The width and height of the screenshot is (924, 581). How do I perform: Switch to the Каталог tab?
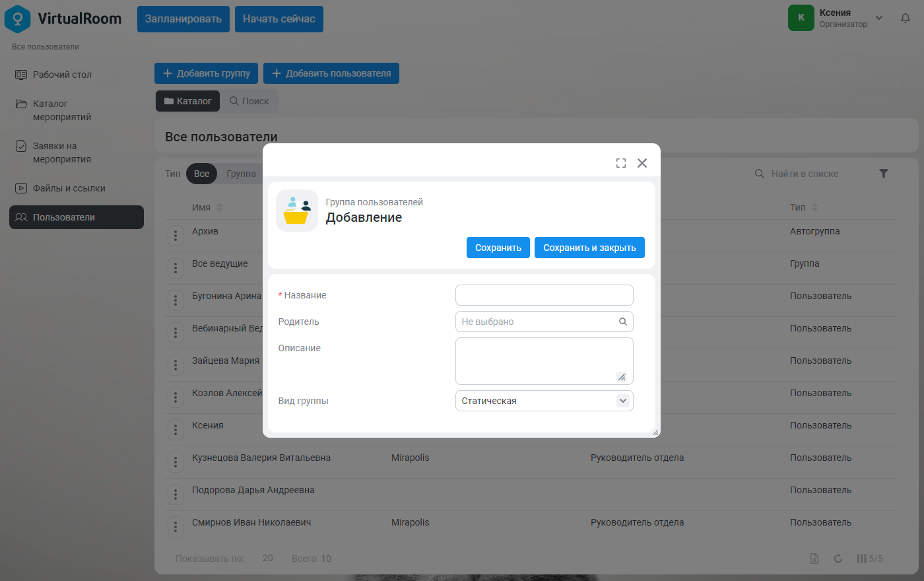tap(187, 101)
